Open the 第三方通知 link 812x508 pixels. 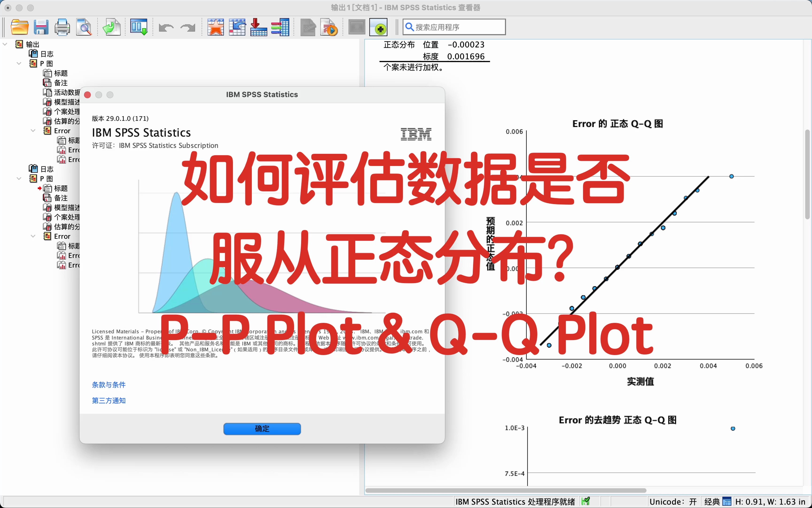(x=109, y=401)
